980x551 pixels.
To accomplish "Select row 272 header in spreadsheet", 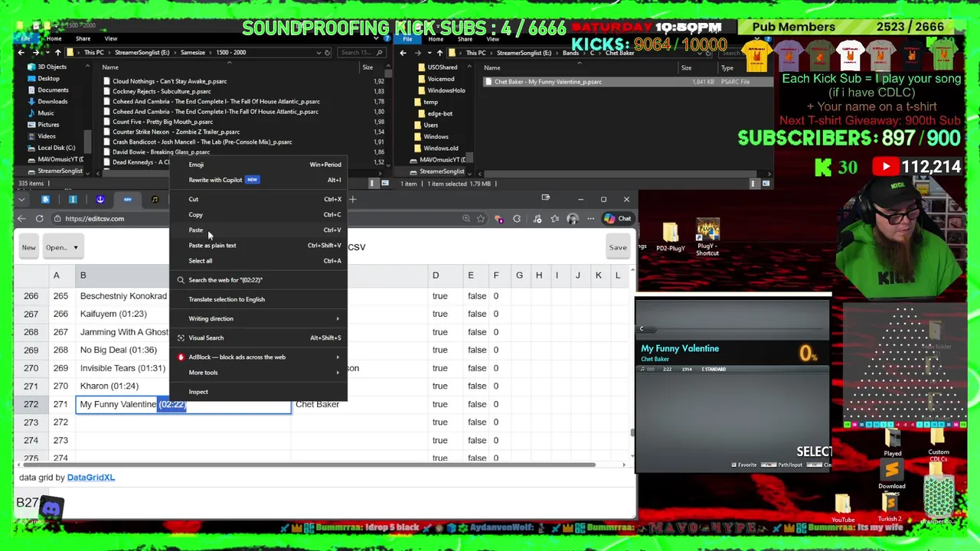I will tap(31, 404).
